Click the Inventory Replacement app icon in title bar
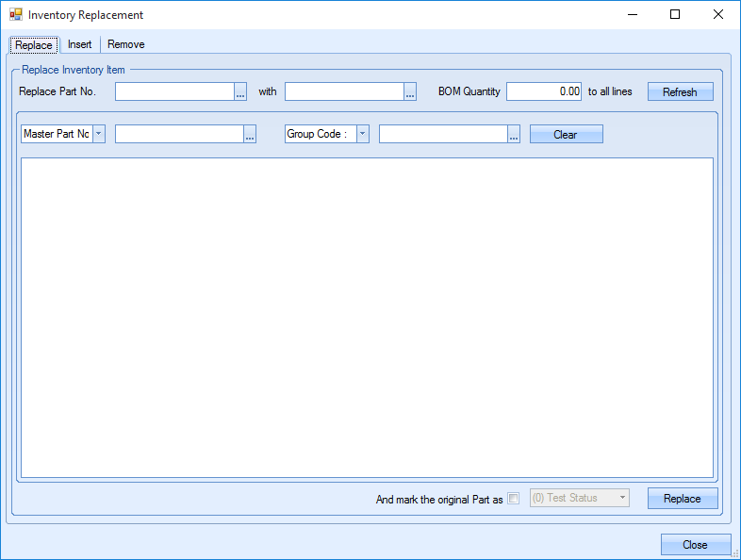This screenshot has width=741, height=560. (15, 15)
